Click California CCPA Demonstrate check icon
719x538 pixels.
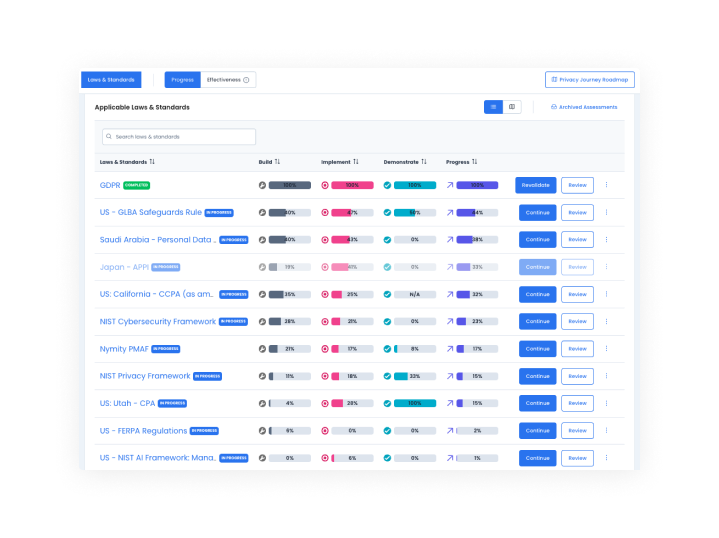tap(387, 294)
